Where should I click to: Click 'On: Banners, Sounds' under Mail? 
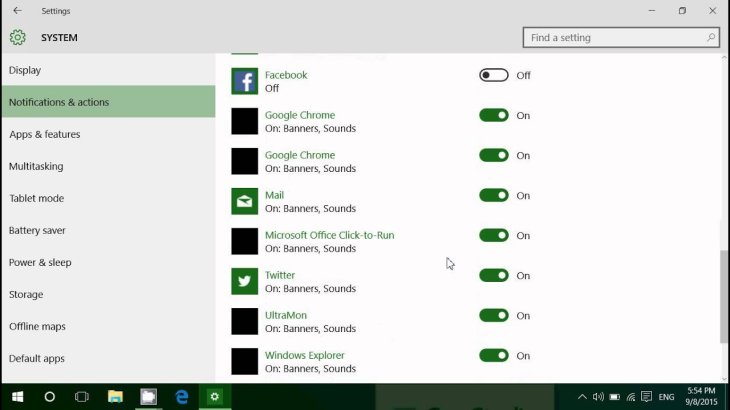point(311,208)
